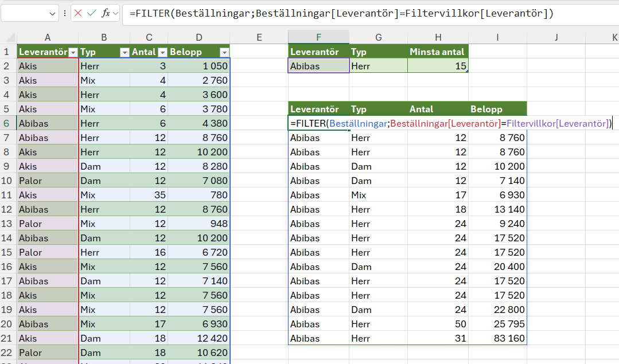Click result Antal cell with value 31
Image resolution: width=619 pixels, height=364 pixels.
(438, 338)
